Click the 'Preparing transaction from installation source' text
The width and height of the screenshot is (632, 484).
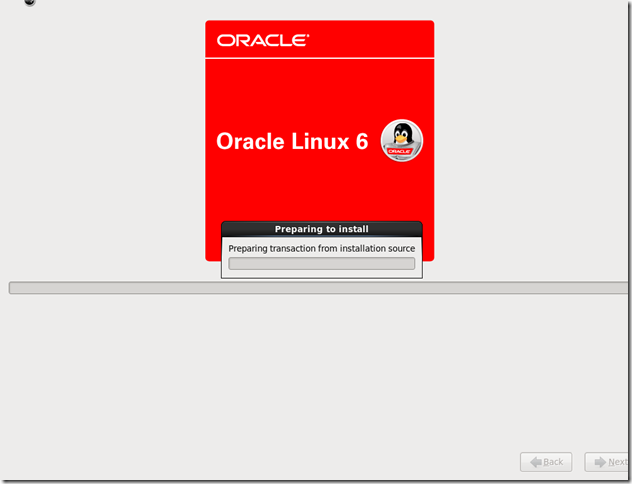point(322,248)
